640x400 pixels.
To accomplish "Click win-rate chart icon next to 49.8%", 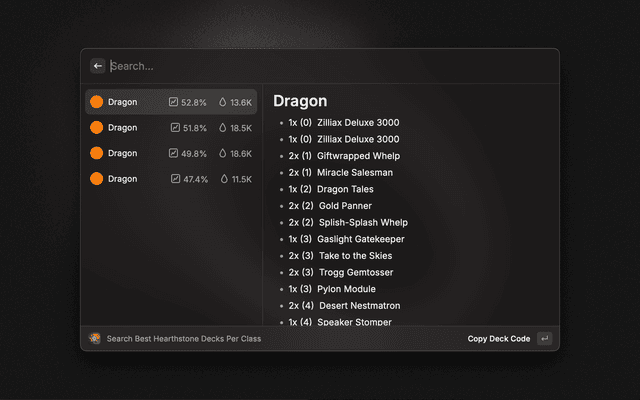I will click(174, 153).
